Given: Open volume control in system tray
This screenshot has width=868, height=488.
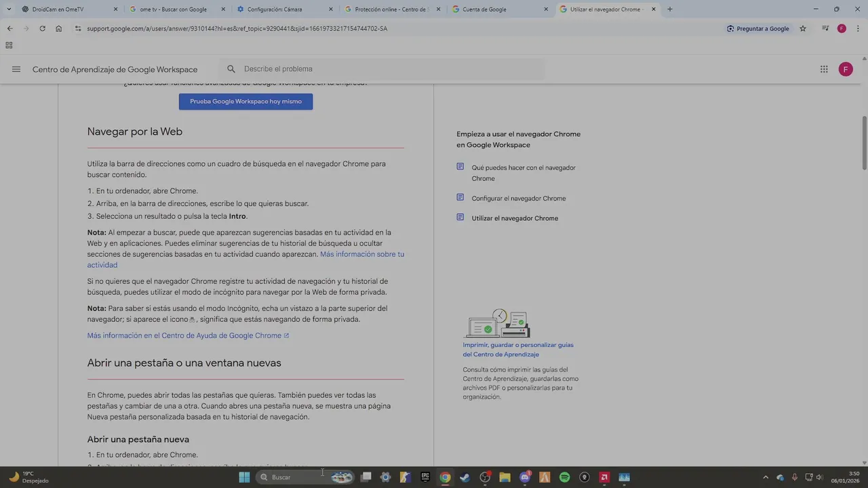Looking at the screenshot, I should [820, 477].
